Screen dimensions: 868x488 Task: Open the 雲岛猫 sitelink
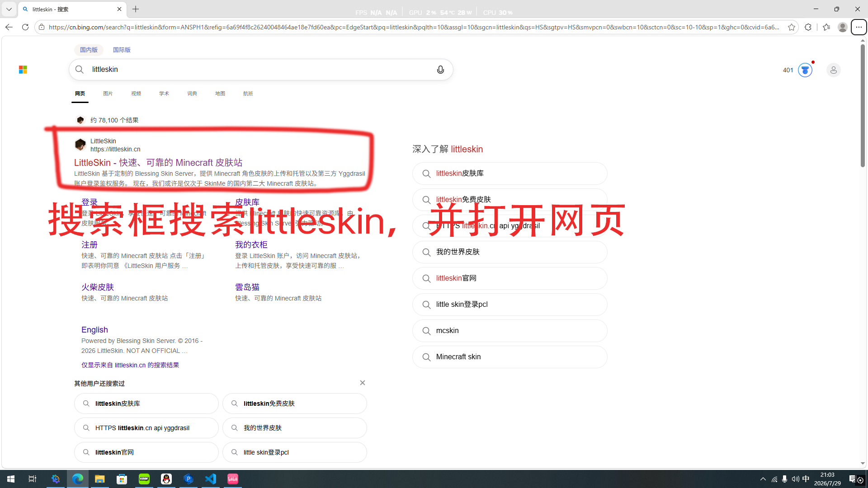point(247,287)
